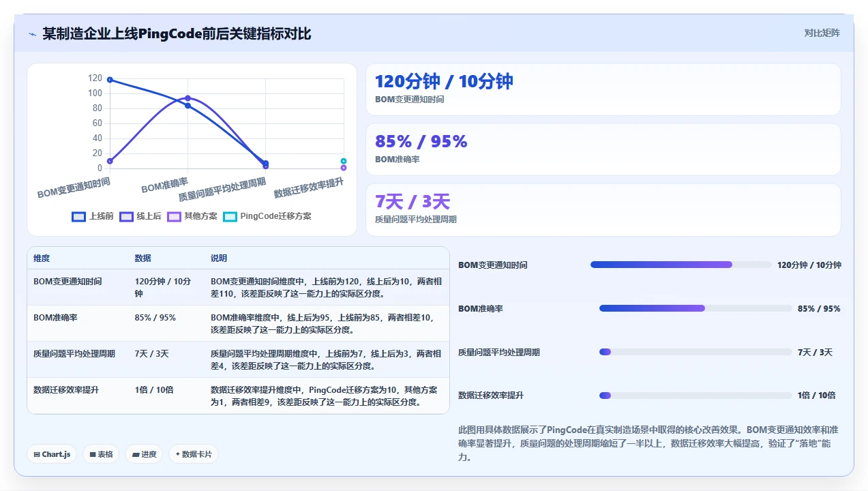Select the 7天 / 3天 data card

click(x=603, y=209)
